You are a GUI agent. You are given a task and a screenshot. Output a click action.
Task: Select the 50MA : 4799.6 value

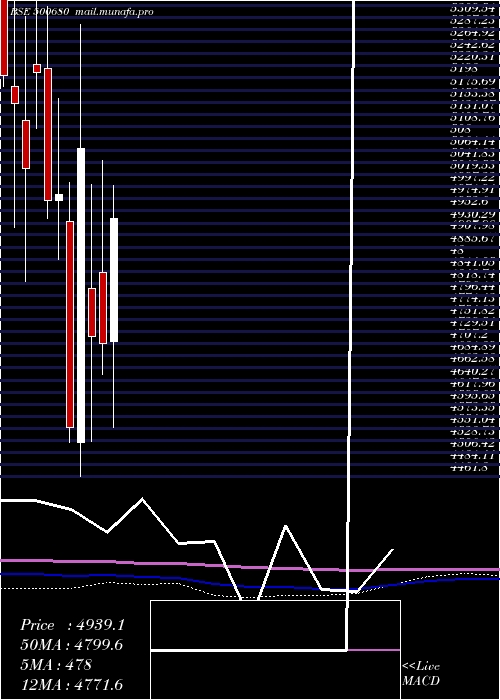pos(71,645)
